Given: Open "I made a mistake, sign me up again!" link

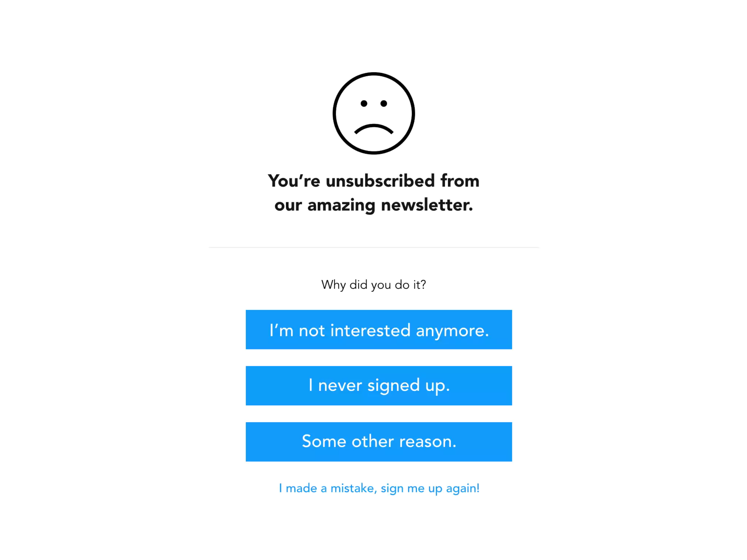Looking at the screenshot, I should [379, 488].
